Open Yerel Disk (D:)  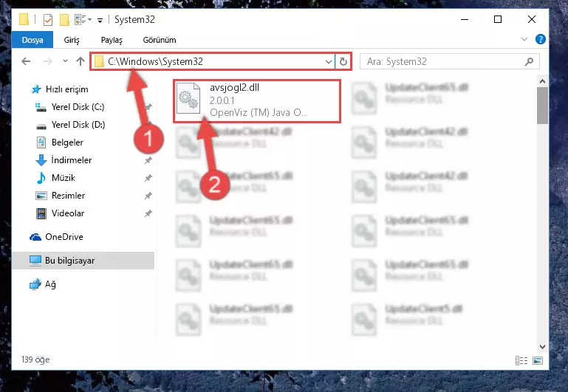tap(78, 125)
